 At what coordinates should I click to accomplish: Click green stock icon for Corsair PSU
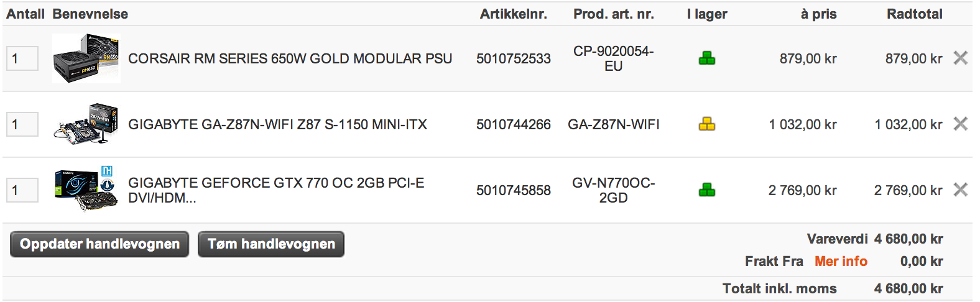[707, 58]
